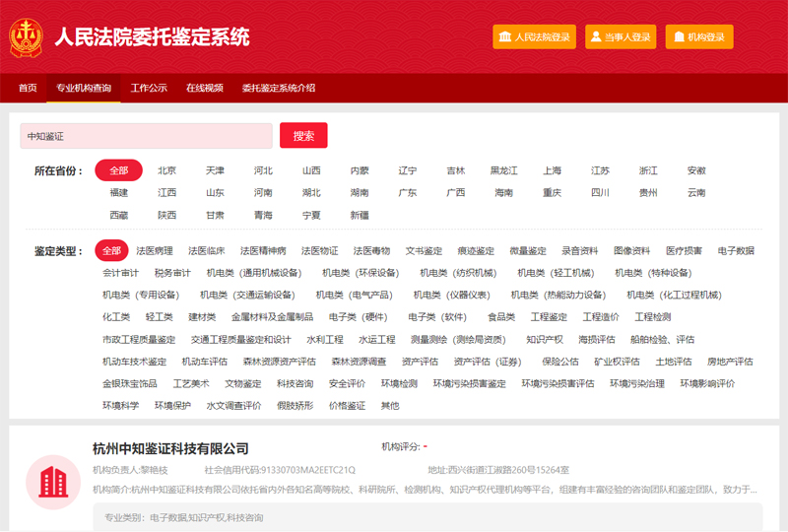Image resolution: width=788 pixels, height=532 pixels.
Task: Choose 机动车评估 appraisal type
Action: [204, 362]
